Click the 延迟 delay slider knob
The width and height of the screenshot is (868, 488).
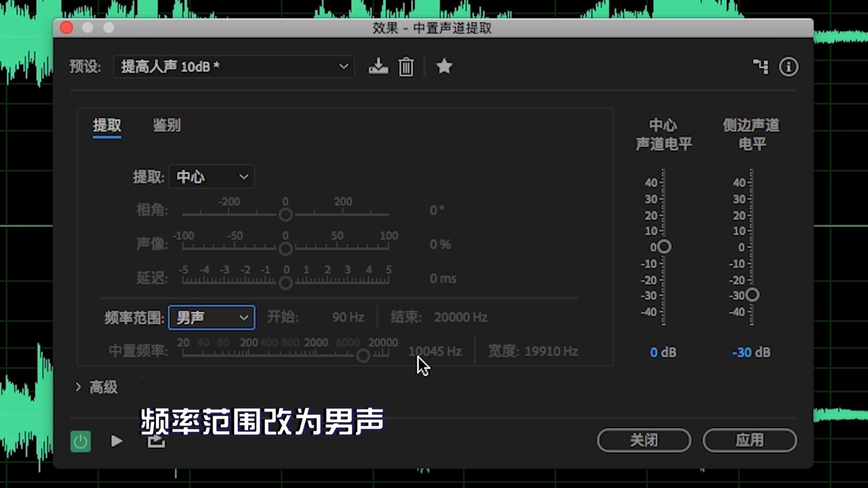[285, 283]
